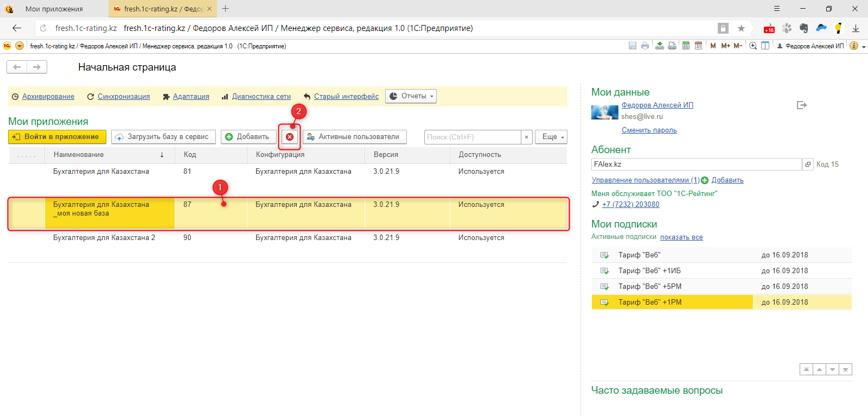This screenshot has width=868, height=416.
Task: Click the red delete application icon
Action: click(x=290, y=137)
